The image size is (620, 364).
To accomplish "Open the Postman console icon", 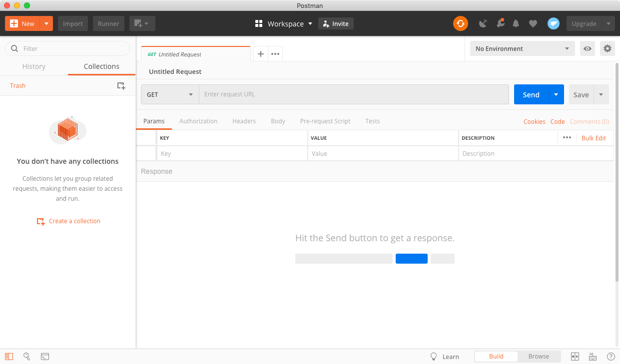I will [x=45, y=357].
